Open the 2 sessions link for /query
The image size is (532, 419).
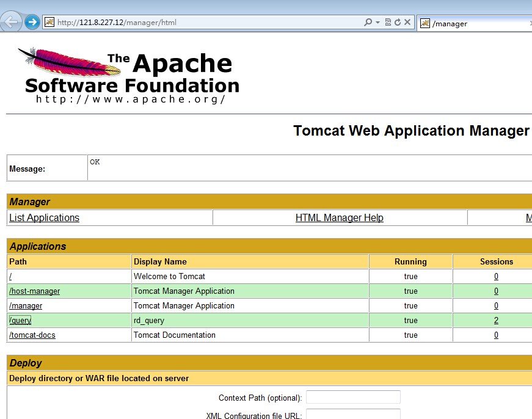coord(496,320)
